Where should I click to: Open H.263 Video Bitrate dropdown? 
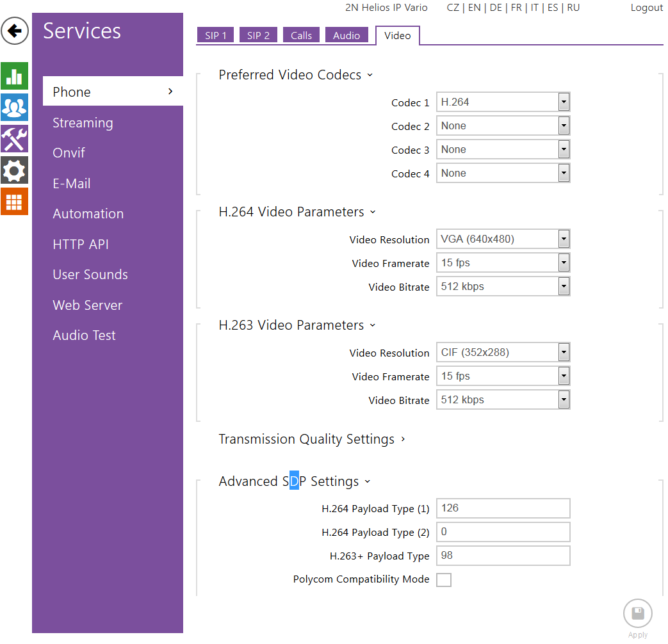pyautogui.click(x=503, y=400)
